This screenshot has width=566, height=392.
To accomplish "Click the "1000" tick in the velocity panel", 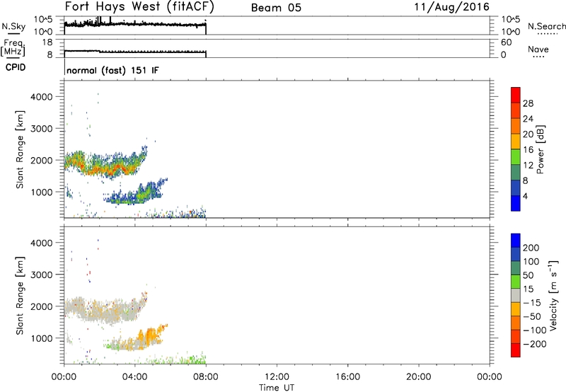I will point(42,338).
